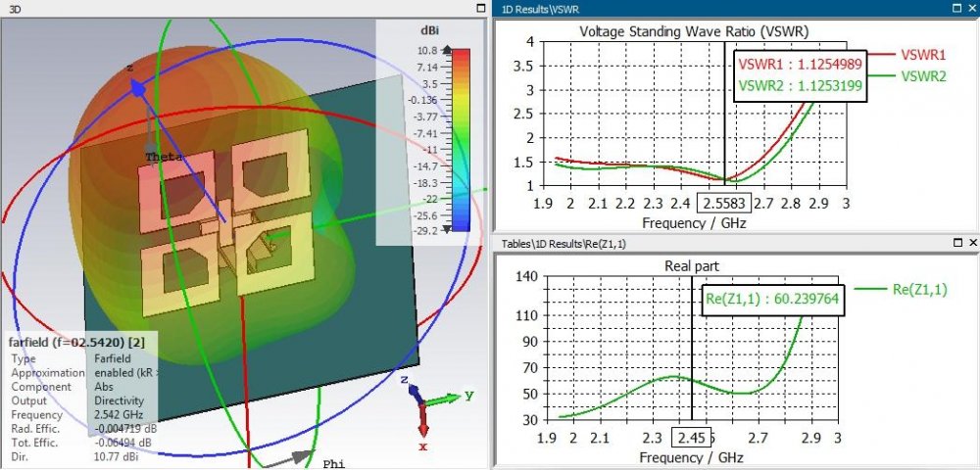Click the Real part plot title

692,266
